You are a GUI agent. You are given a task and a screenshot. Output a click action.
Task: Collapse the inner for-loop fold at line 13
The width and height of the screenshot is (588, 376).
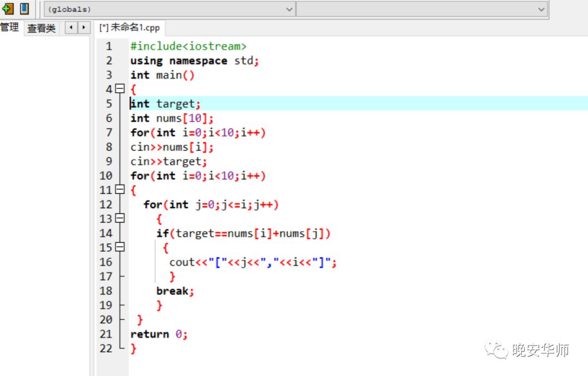(x=120, y=218)
